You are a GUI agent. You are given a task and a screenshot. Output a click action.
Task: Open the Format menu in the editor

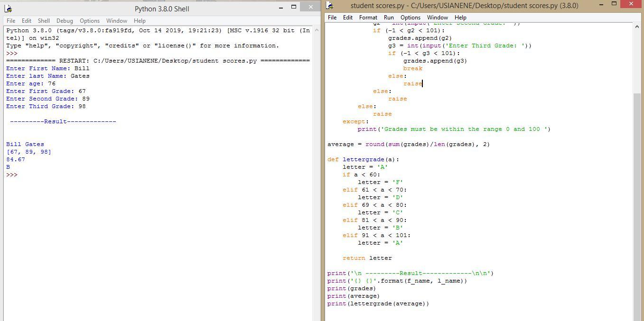tap(368, 18)
